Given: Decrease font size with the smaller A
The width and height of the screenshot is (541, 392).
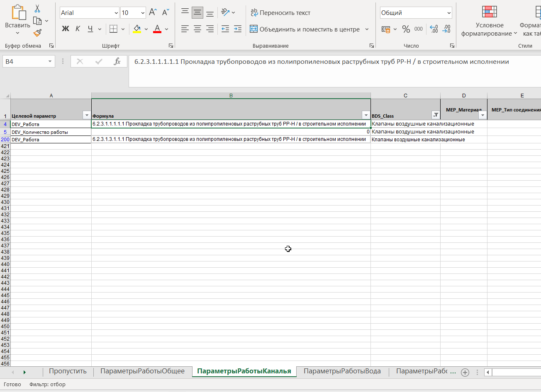Looking at the screenshot, I should click(166, 13).
